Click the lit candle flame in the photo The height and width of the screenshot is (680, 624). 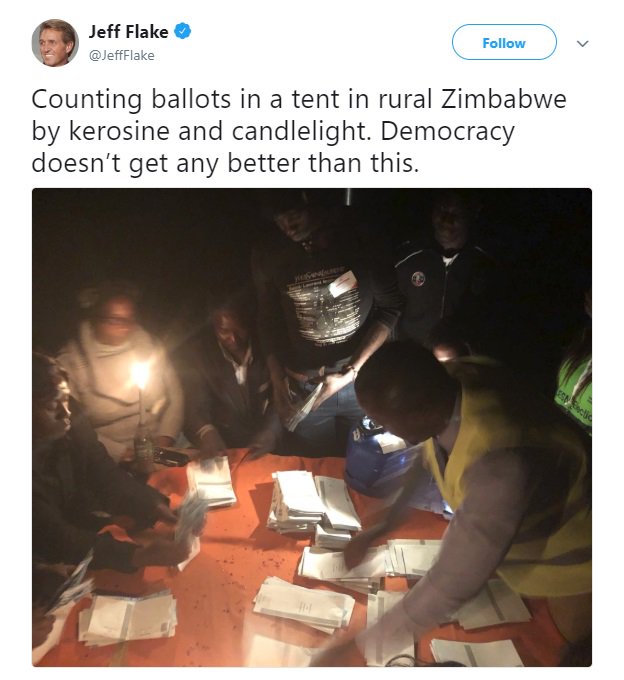click(x=140, y=374)
